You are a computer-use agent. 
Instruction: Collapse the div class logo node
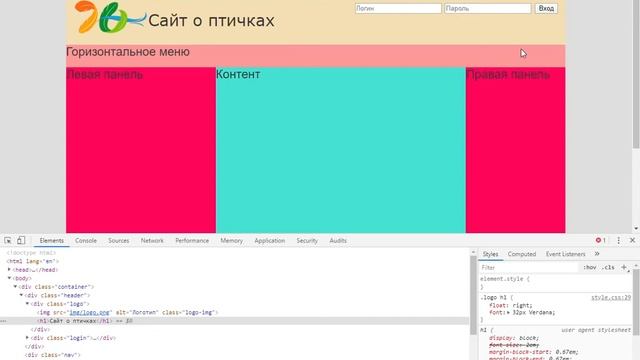click(27, 304)
